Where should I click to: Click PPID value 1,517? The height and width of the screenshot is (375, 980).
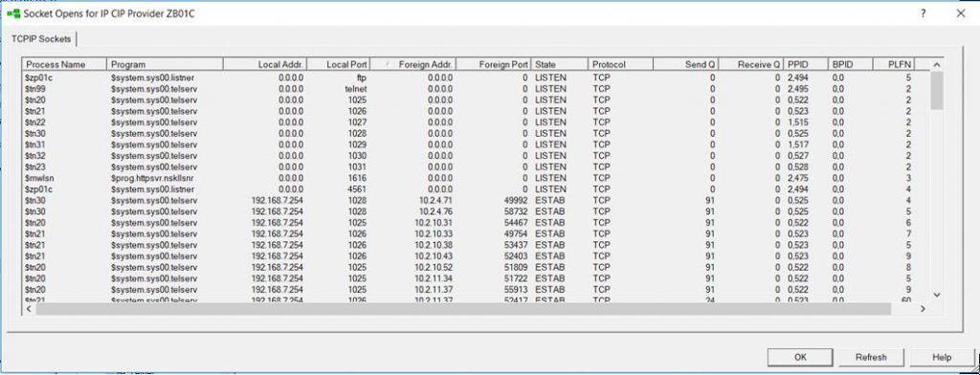tap(798, 145)
